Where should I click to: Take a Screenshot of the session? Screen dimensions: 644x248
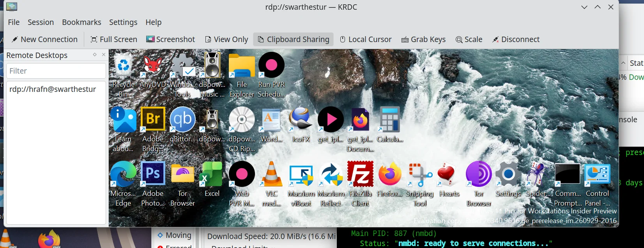[x=171, y=39]
